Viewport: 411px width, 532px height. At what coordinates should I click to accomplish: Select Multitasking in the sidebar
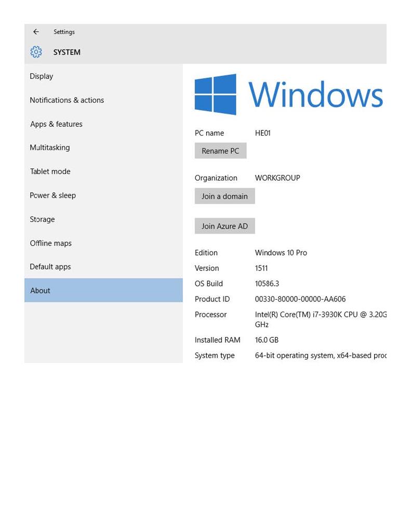pos(103,148)
